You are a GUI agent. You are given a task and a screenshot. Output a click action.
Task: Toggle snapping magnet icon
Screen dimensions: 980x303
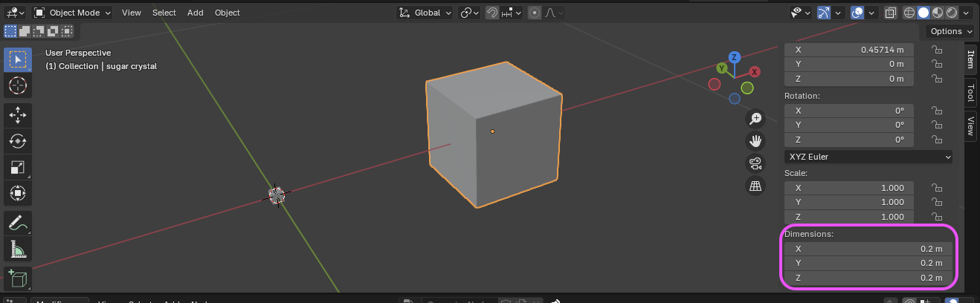click(x=491, y=13)
